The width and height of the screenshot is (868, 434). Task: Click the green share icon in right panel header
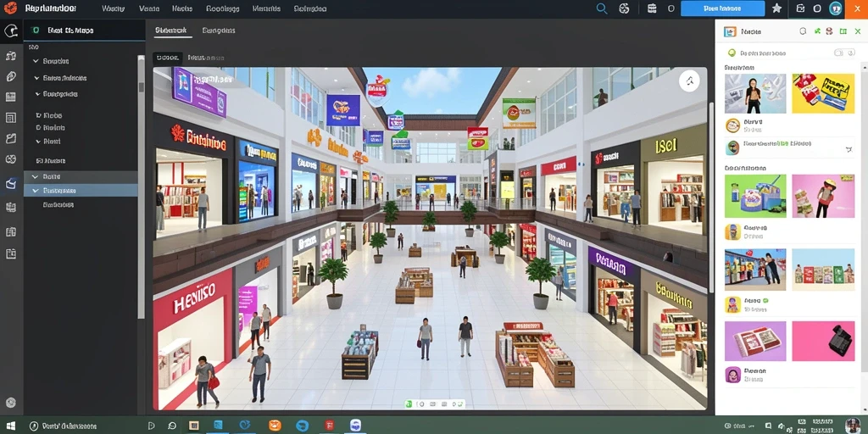coord(818,31)
